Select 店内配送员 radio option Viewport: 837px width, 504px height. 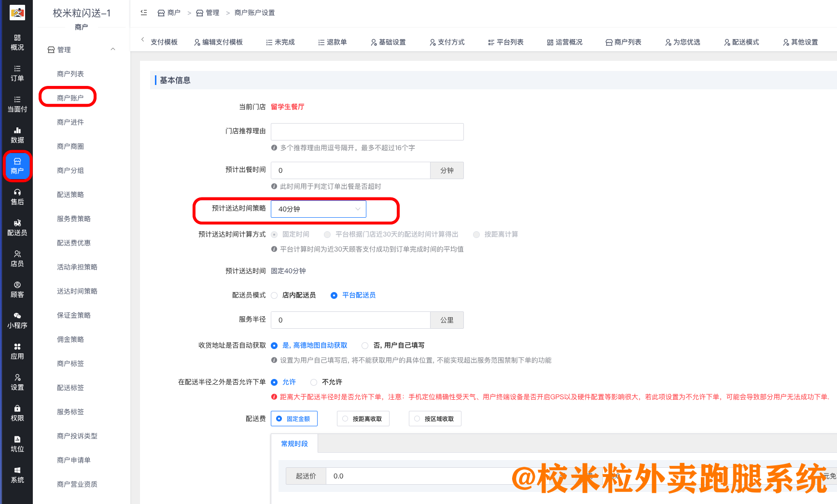click(x=275, y=295)
